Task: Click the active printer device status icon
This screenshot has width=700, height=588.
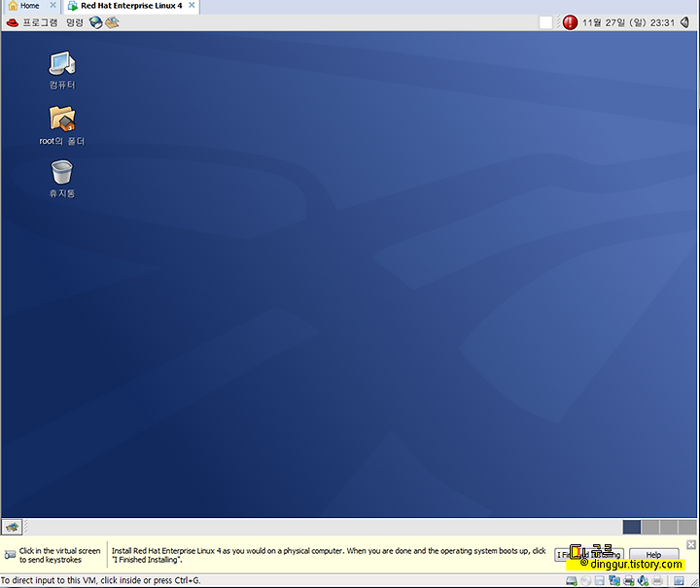Action: coord(629,580)
